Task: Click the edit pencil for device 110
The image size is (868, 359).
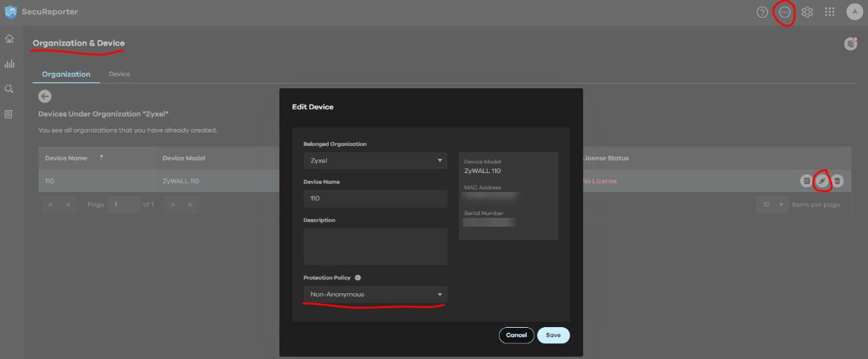Action: click(x=822, y=181)
